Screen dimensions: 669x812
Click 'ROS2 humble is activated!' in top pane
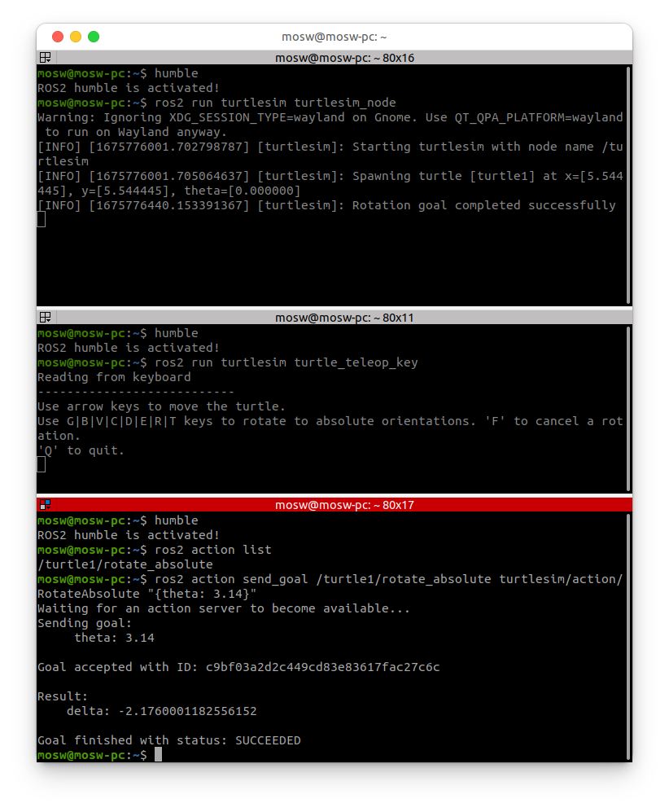coord(129,89)
